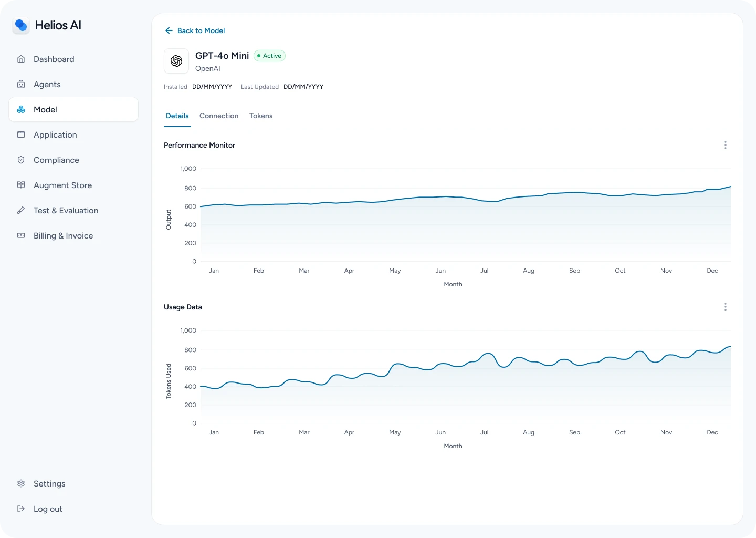Click the Dec endpoint of Usage Data line
The height and width of the screenshot is (538, 756).
click(729, 347)
